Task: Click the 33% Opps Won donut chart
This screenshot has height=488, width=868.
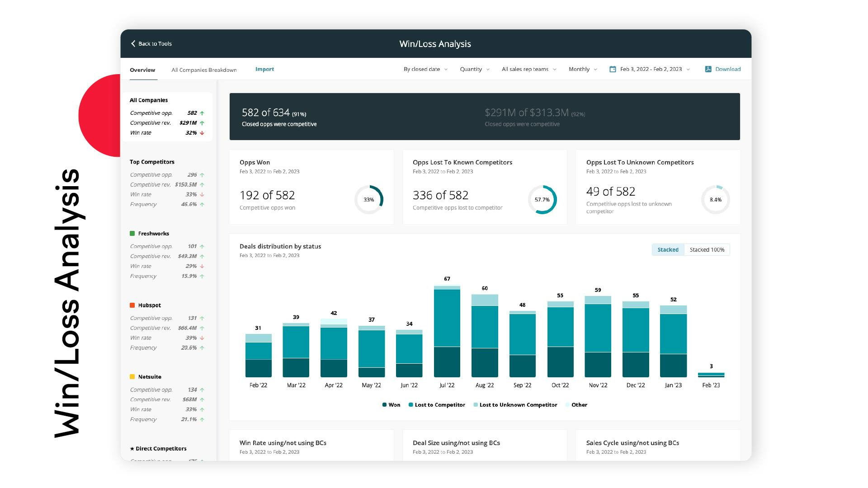Action: pyautogui.click(x=369, y=199)
